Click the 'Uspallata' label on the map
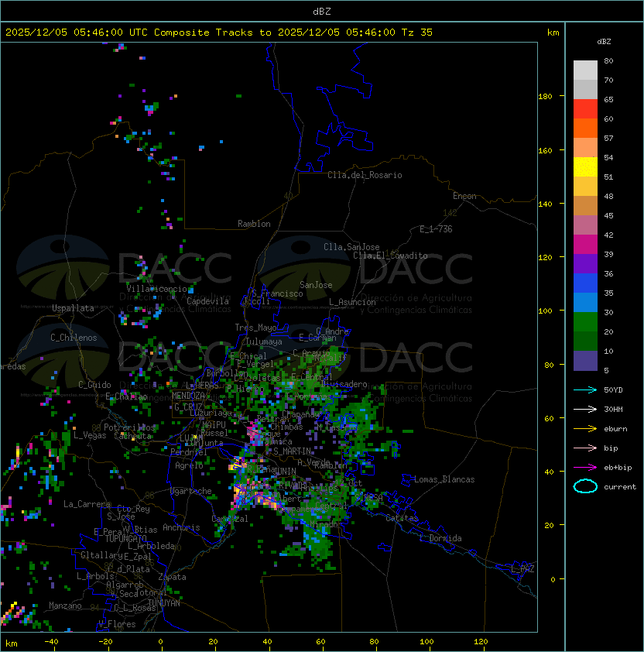This screenshot has width=644, height=652. [x=73, y=308]
